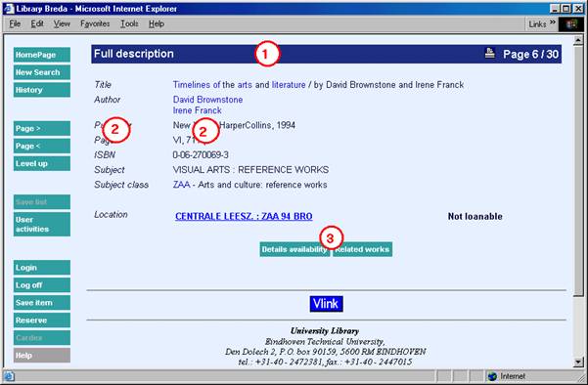
Task: Click the Internet zone globe icon
Action: pos(492,376)
